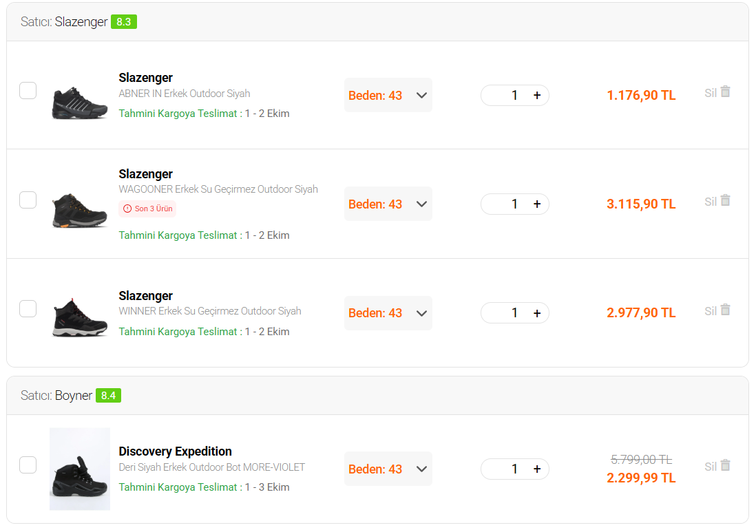Increase ABNER IN quantity with plus icon
Screen dimensions: 756x532
537,96
